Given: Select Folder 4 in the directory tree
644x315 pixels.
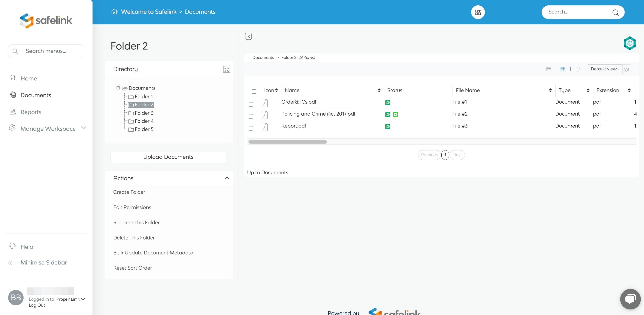Looking at the screenshot, I should (x=144, y=121).
